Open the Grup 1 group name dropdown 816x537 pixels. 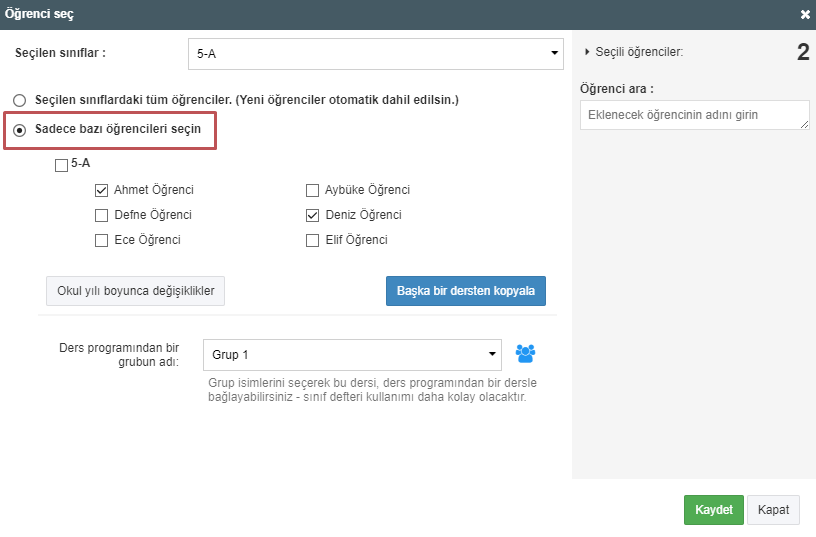(x=352, y=354)
